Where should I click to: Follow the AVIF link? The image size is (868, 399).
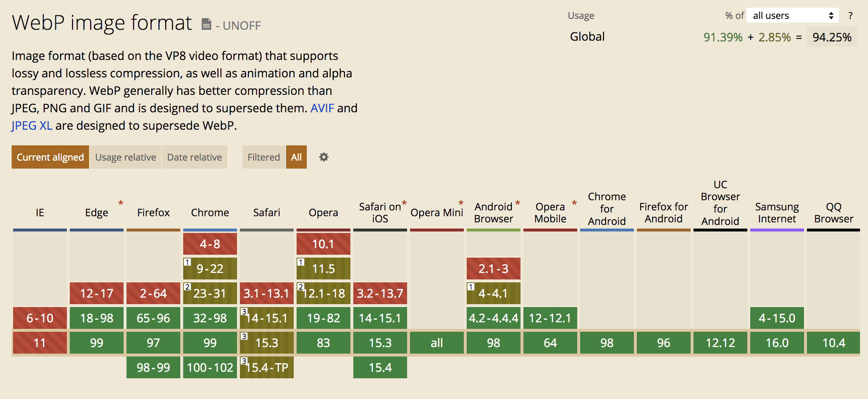point(322,108)
